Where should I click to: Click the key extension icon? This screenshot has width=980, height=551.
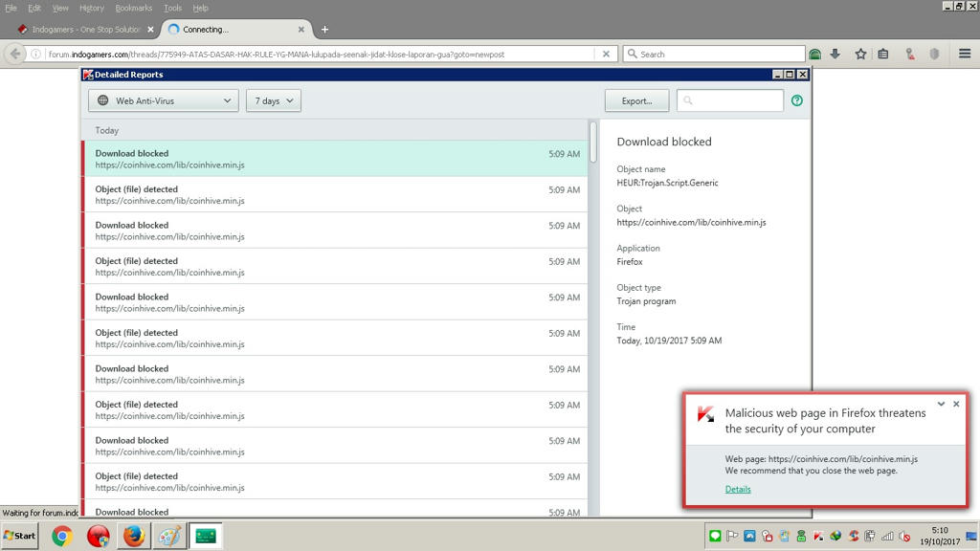(910, 55)
